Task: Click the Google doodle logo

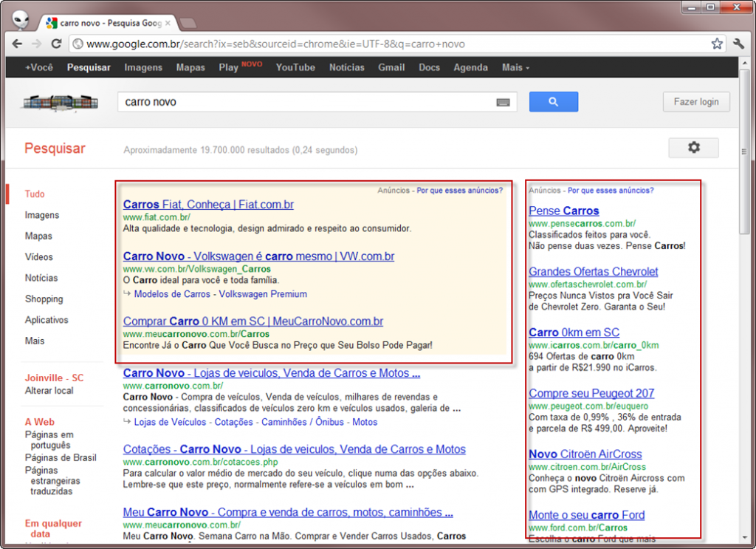Action: point(60,102)
